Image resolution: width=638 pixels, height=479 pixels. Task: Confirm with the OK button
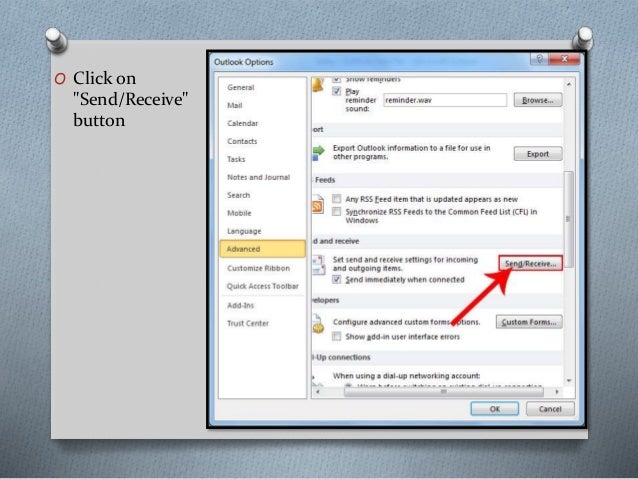[494, 409]
